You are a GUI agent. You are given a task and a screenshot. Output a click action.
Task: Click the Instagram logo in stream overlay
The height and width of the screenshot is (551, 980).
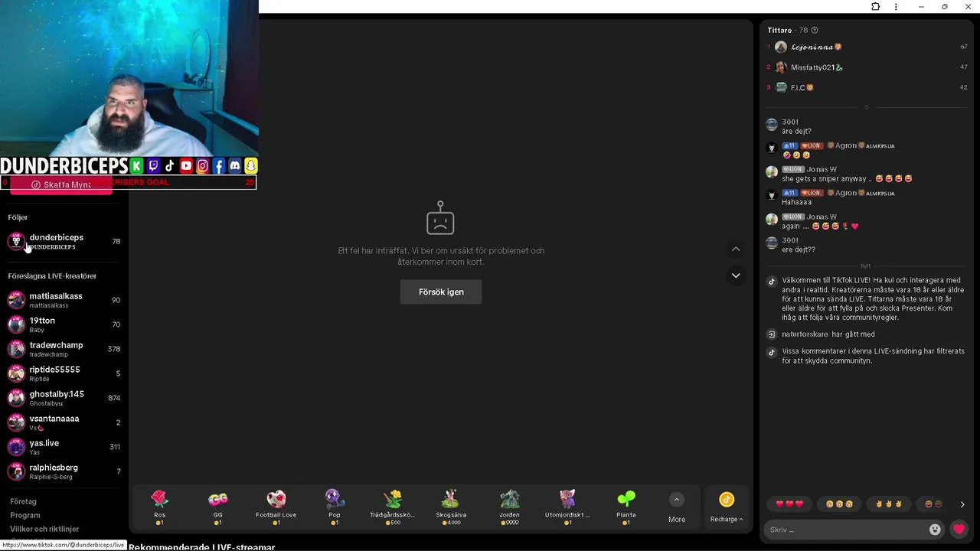tap(202, 166)
